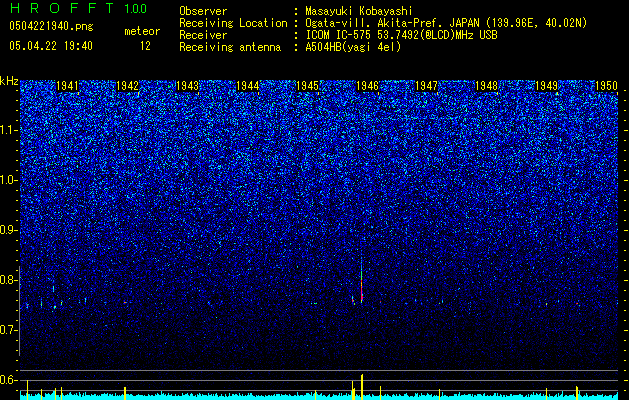Image resolution: width=629 pixels, height=400 pixels.
Task: Click the 'meteor' count label
Action: [x=142, y=31]
